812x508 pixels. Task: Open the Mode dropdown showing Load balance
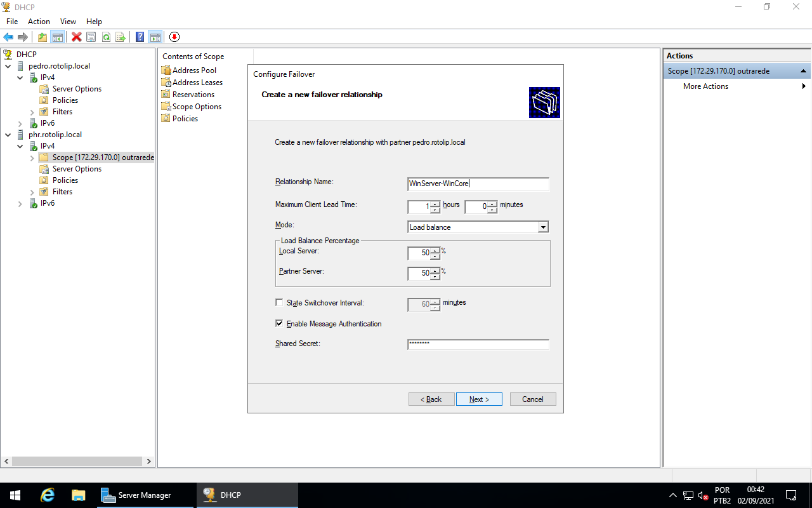tap(544, 227)
